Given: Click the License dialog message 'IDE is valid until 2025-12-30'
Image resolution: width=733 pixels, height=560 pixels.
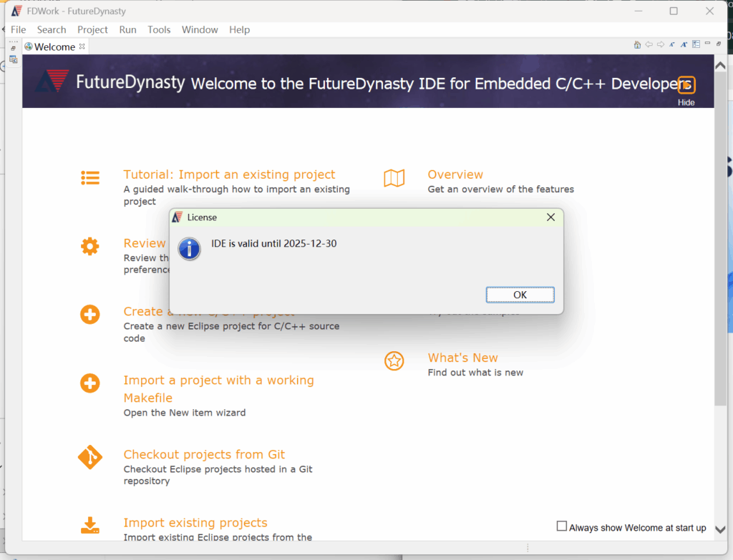Looking at the screenshot, I should pos(274,243).
